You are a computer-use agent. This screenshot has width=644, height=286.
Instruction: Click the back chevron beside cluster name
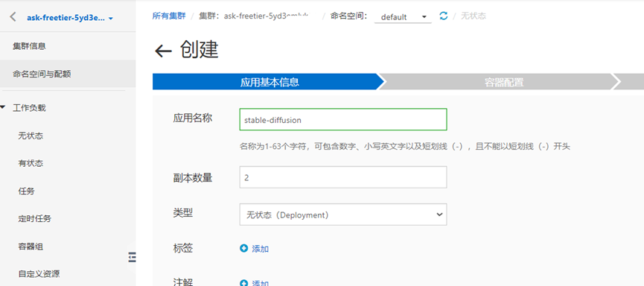coord(13,17)
